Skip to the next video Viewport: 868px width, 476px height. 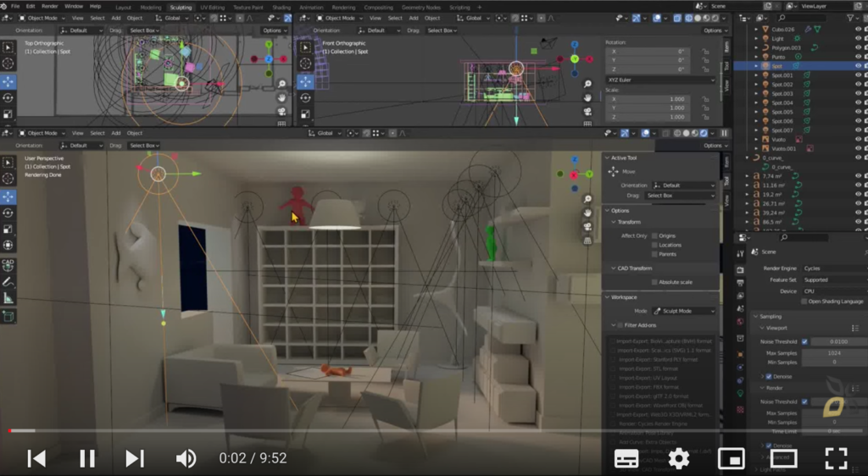135,458
